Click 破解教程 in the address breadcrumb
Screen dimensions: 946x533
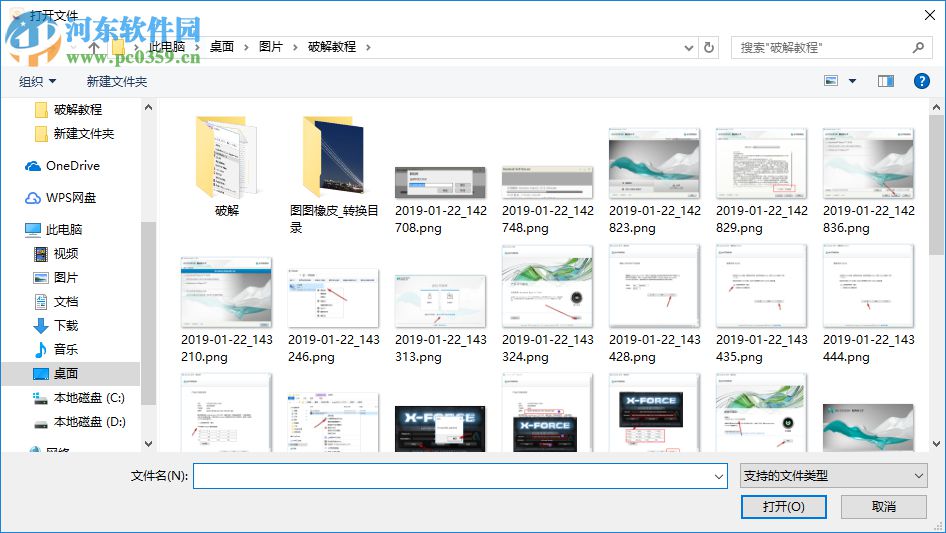coord(332,47)
